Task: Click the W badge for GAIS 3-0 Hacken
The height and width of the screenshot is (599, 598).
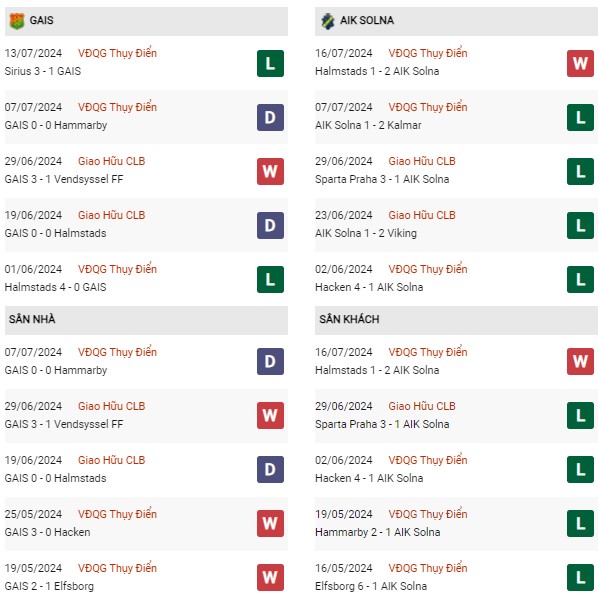Action: point(270,523)
